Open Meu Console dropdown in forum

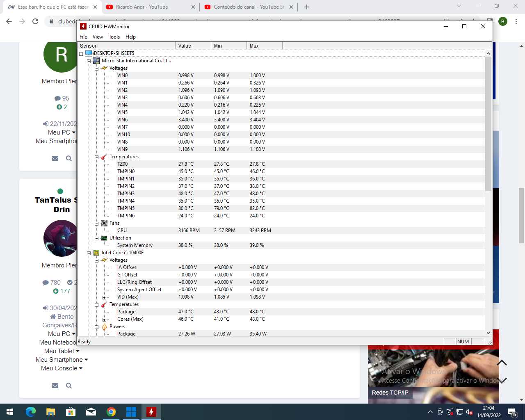(x=62, y=368)
